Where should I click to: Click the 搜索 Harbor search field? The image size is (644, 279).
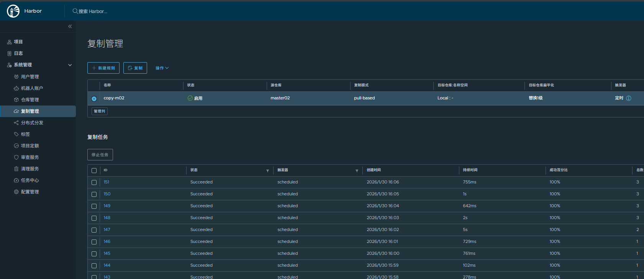pyautogui.click(x=93, y=12)
